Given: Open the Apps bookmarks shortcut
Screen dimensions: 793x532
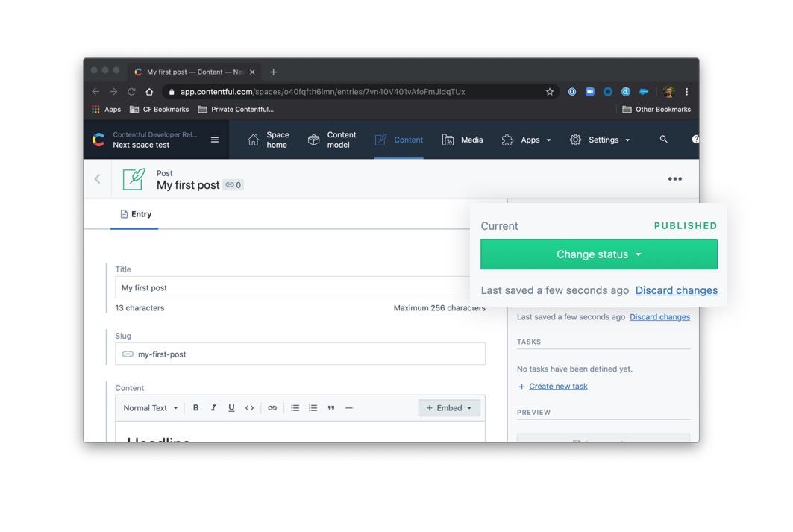Looking at the screenshot, I should (x=106, y=109).
